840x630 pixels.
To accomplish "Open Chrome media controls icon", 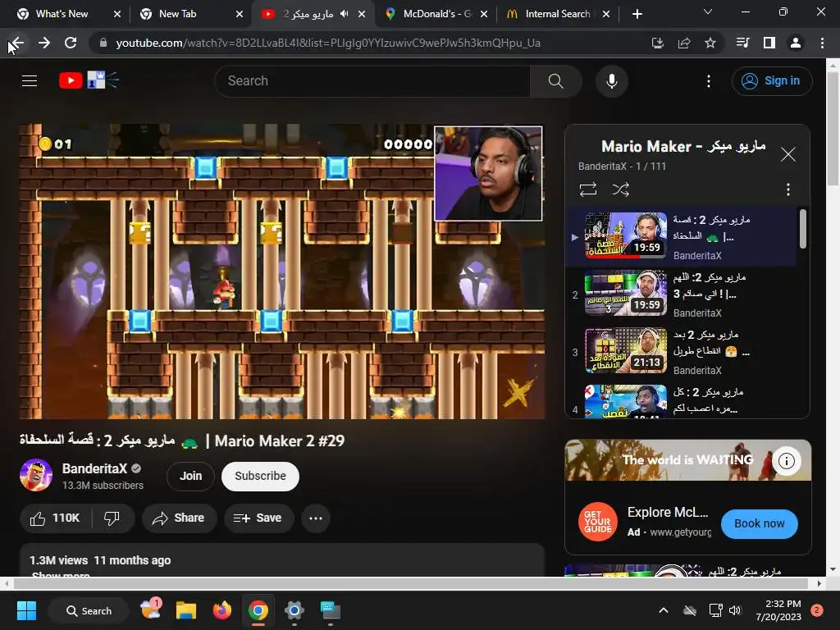I will [742, 43].
